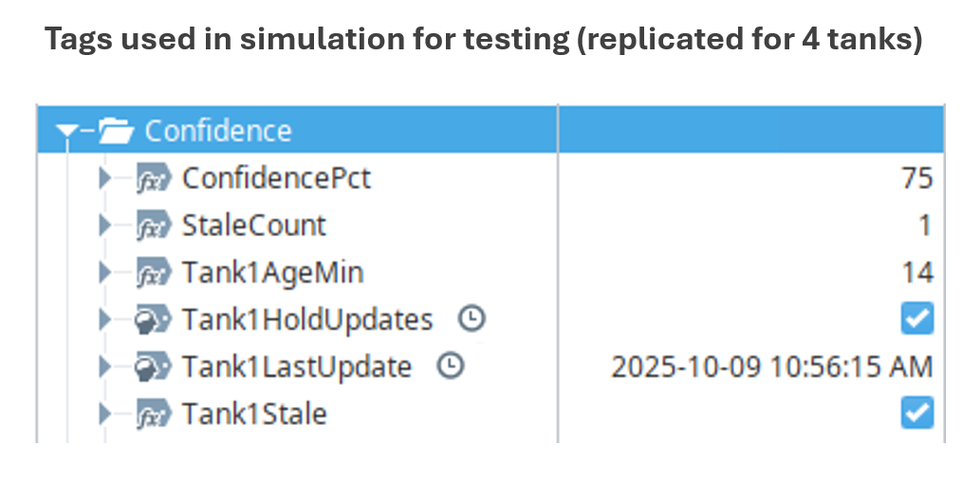Uncheck the Tank1HoldUpdates value checkbox

(918, 319)
